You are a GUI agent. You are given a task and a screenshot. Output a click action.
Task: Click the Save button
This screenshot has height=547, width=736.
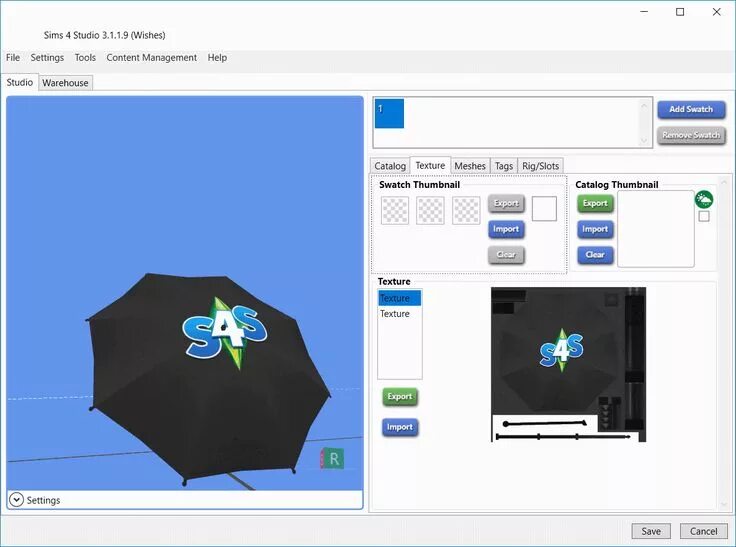pyautogui.click(x=651, y=531)
